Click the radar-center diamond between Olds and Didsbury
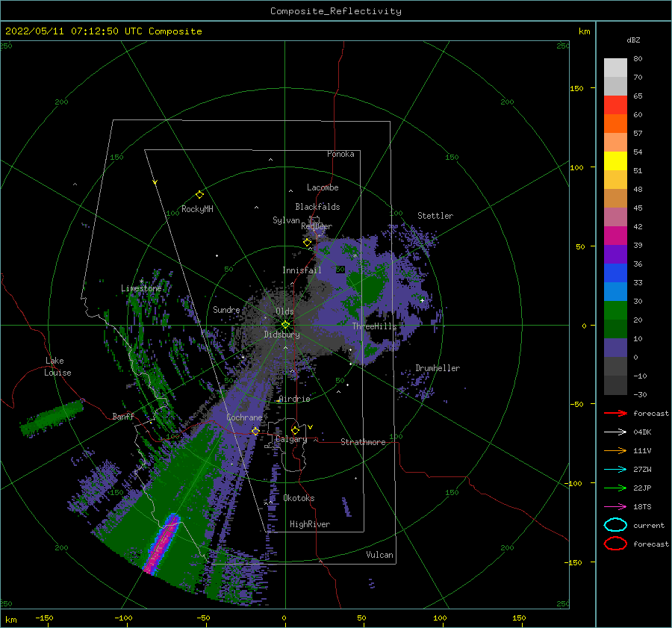The height and width of the screenshot is (628, 672). [x=285, y=325]
